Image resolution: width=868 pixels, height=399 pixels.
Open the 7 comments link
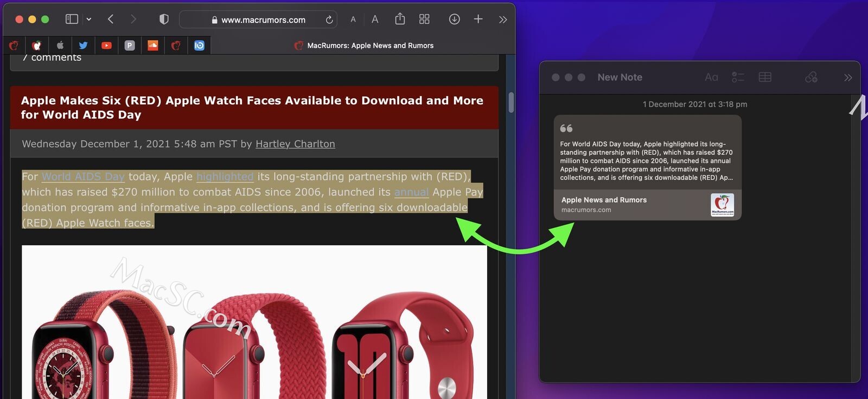point(52,58)
